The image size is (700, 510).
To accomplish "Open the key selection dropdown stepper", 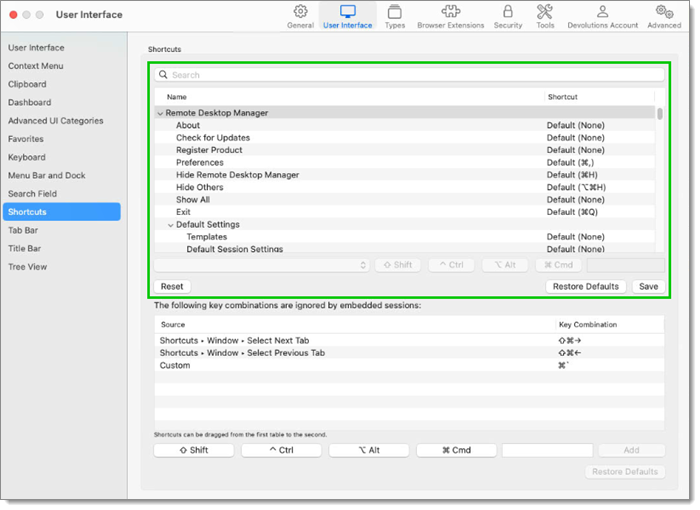I will click(x=363, y=265).
